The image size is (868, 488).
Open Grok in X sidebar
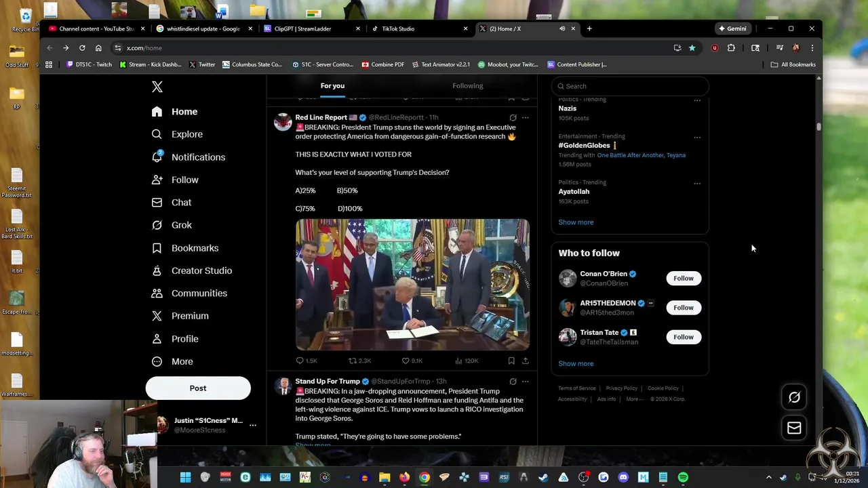[x=172, y=225]
